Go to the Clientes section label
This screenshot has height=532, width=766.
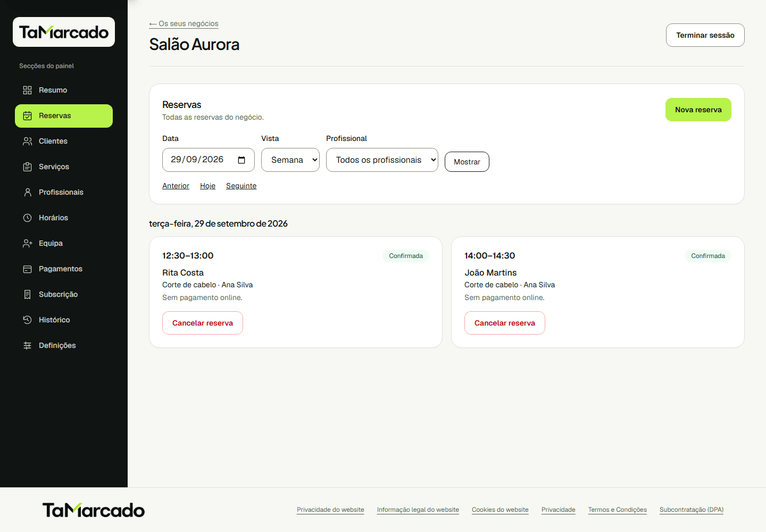[53, 141]
